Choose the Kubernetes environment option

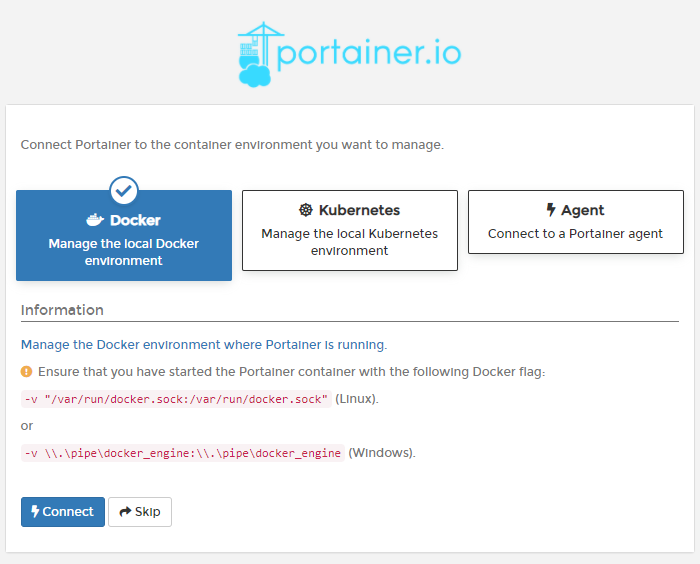pyautogui.click(x=350, y=230)
